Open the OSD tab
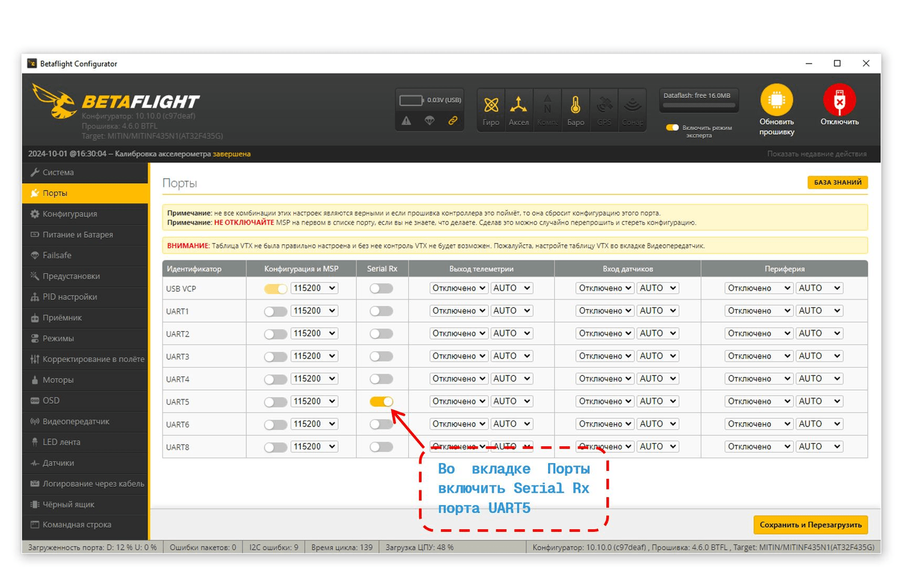This screenshot has height=575, width=924. click(x=85, y=401)
